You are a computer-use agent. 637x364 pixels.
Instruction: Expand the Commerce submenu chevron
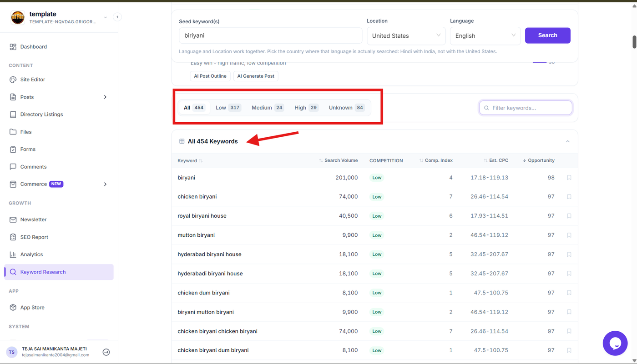(x=105, y=184)
